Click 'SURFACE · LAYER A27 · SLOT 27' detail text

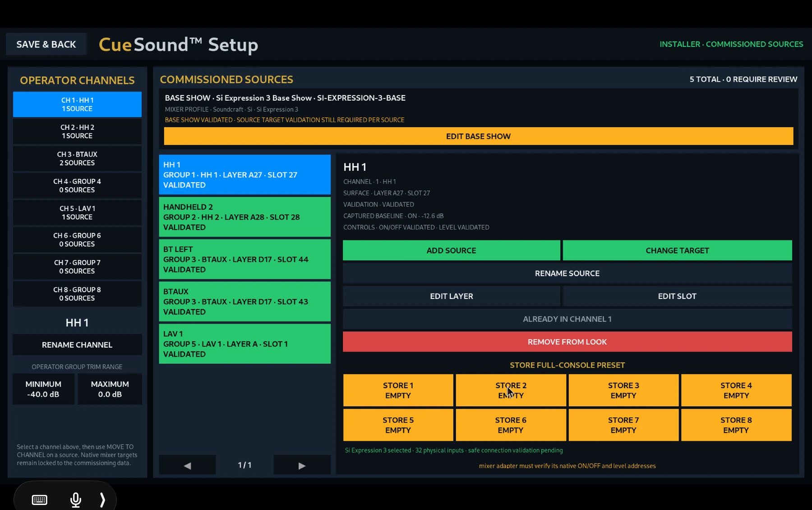[387, 193]
